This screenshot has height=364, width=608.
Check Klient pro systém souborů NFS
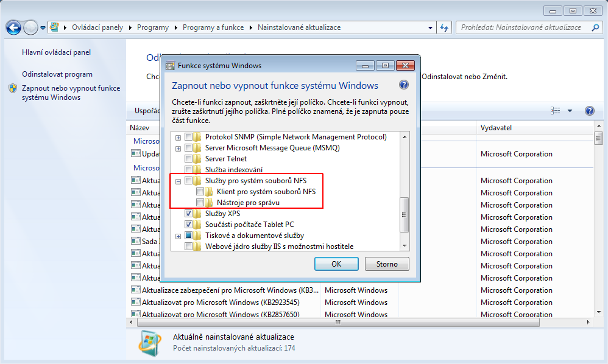pos(200,192)
